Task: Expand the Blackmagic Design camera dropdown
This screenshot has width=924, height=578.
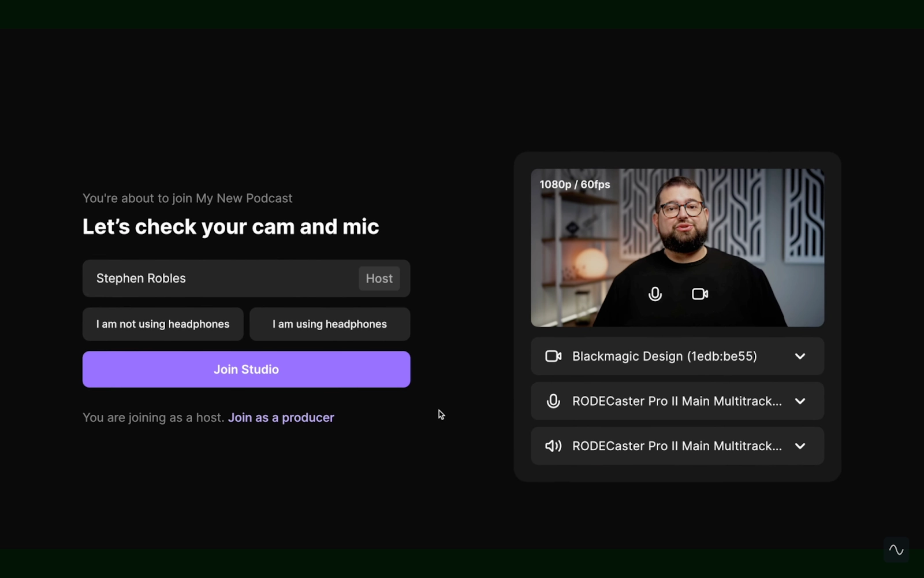Action: point(800,356)
